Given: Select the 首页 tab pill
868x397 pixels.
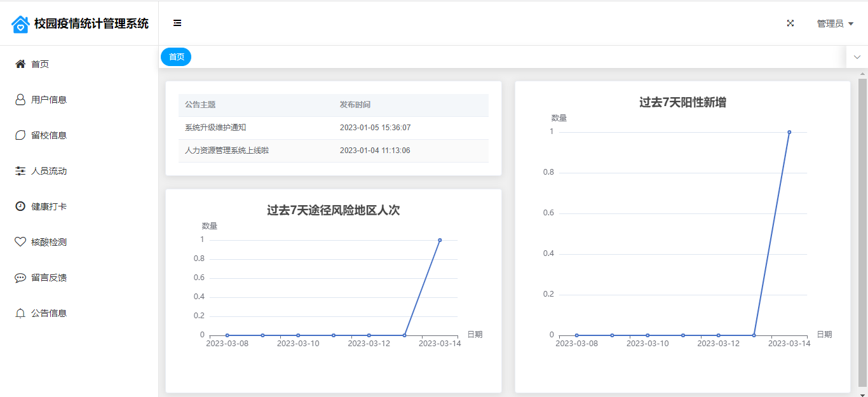Looking at the screenshot, I should pos(176,57).
